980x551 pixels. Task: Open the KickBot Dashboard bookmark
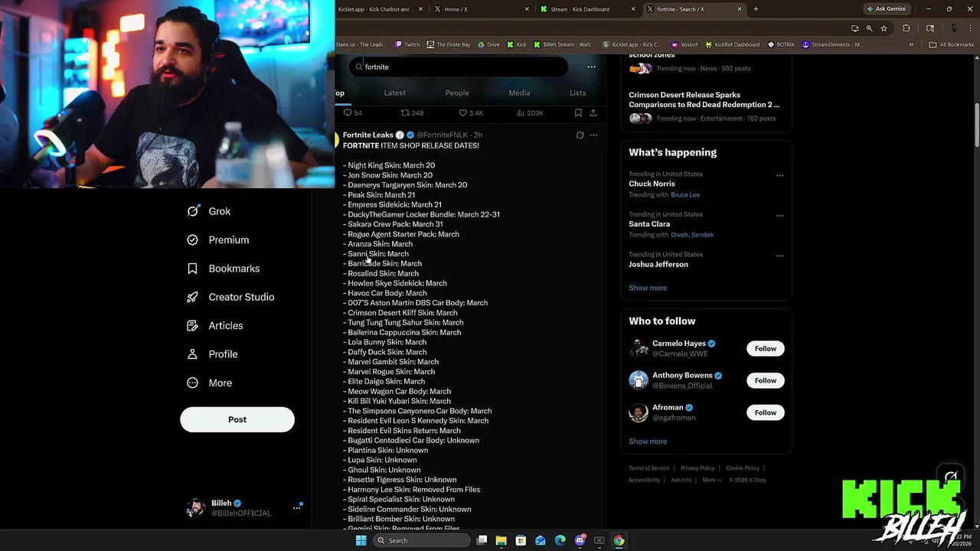[732, 44]
